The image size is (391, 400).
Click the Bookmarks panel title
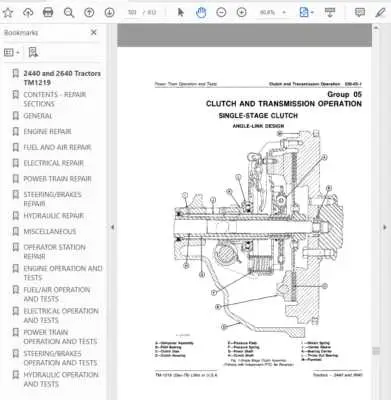[21, 32]
